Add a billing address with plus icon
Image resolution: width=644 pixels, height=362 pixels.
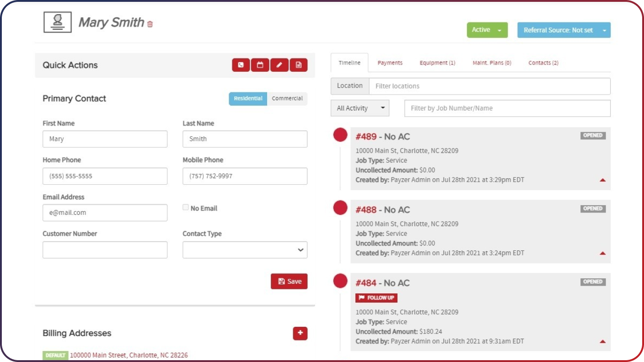click(x=300, y=333)
